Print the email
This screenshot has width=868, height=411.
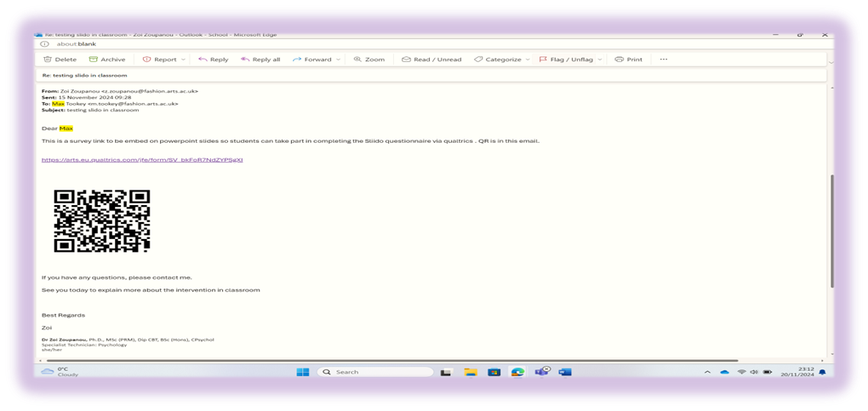pos(628,60)
